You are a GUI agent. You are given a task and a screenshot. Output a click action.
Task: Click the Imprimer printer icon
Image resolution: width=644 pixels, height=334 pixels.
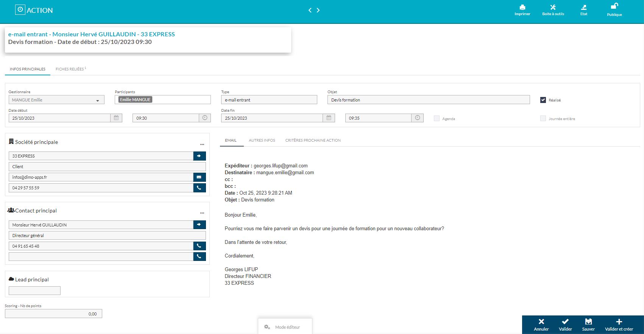pos(522,8)
